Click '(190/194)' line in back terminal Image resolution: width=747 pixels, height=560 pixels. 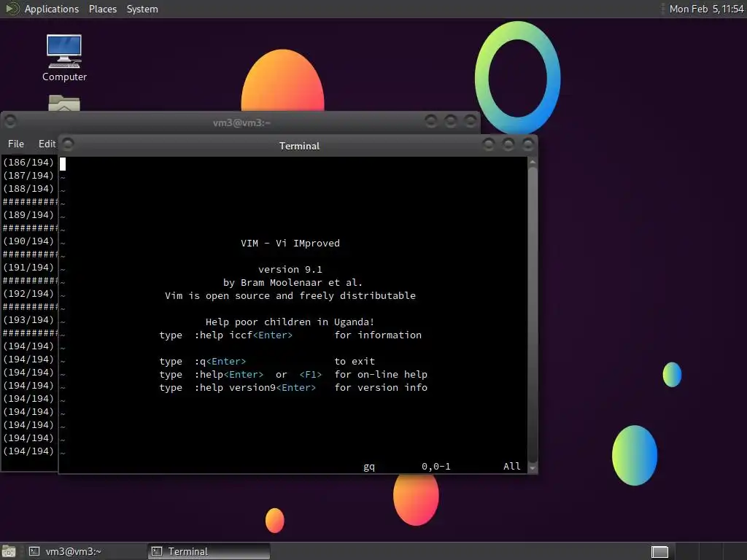point(28,241)
